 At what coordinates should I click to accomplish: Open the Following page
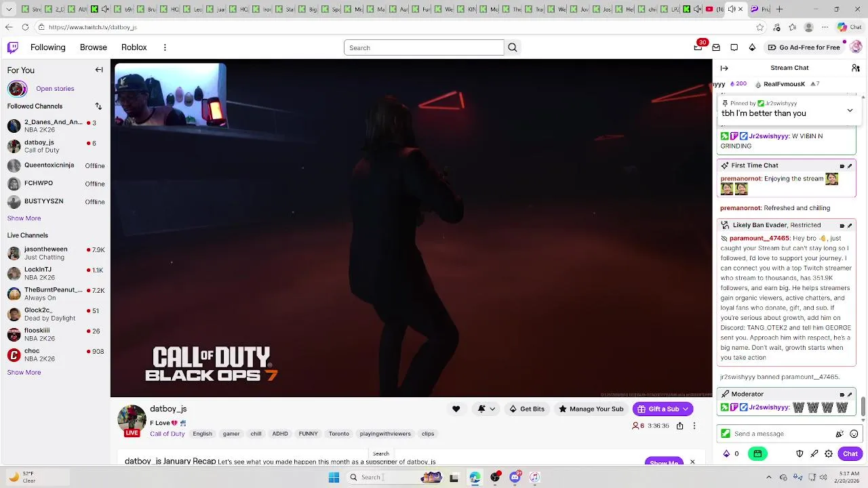pos(47,47)
